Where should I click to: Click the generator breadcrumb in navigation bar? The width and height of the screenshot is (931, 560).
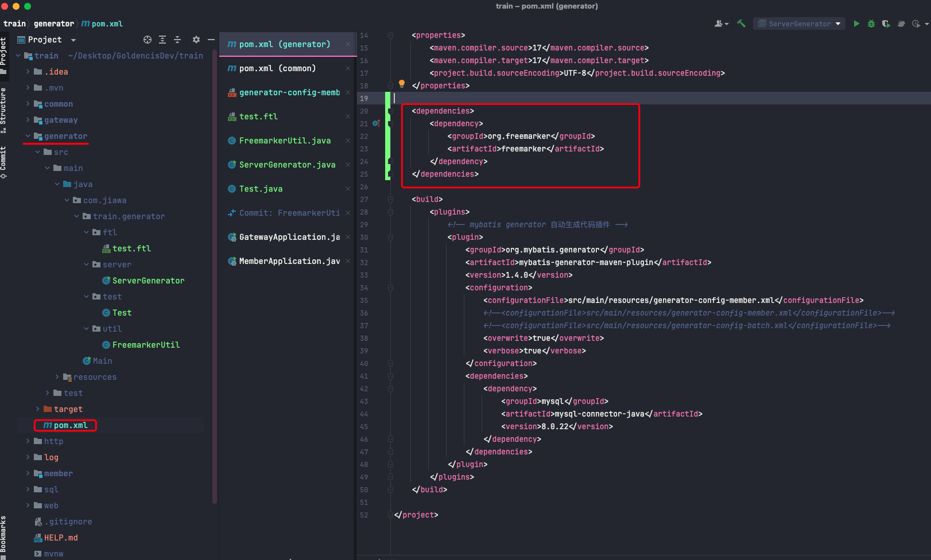click(54, 24)
